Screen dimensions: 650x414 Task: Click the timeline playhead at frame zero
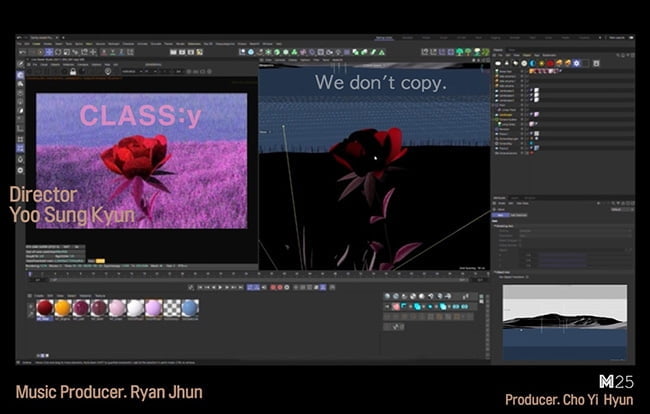pos(30,274)
